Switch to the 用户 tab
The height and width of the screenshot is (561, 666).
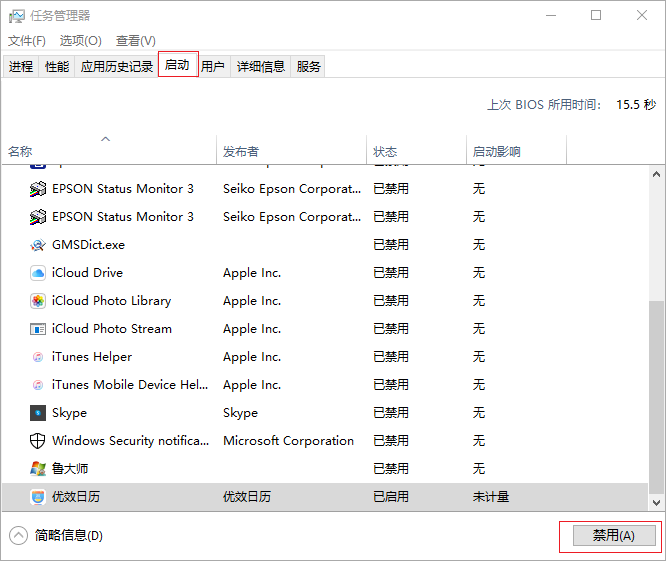point(213,66)
